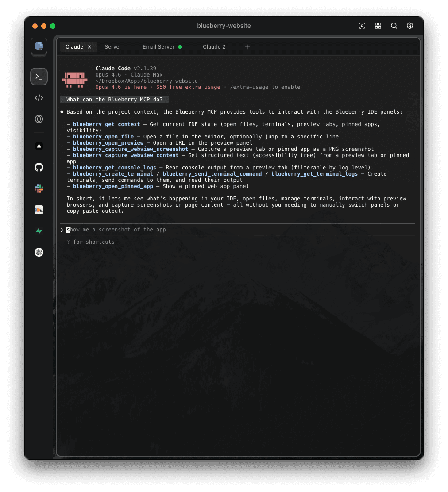The width and height of the screenshot is (448, 492).
Task: Open settings with the gear icon
Action: [x=410, y=26]
